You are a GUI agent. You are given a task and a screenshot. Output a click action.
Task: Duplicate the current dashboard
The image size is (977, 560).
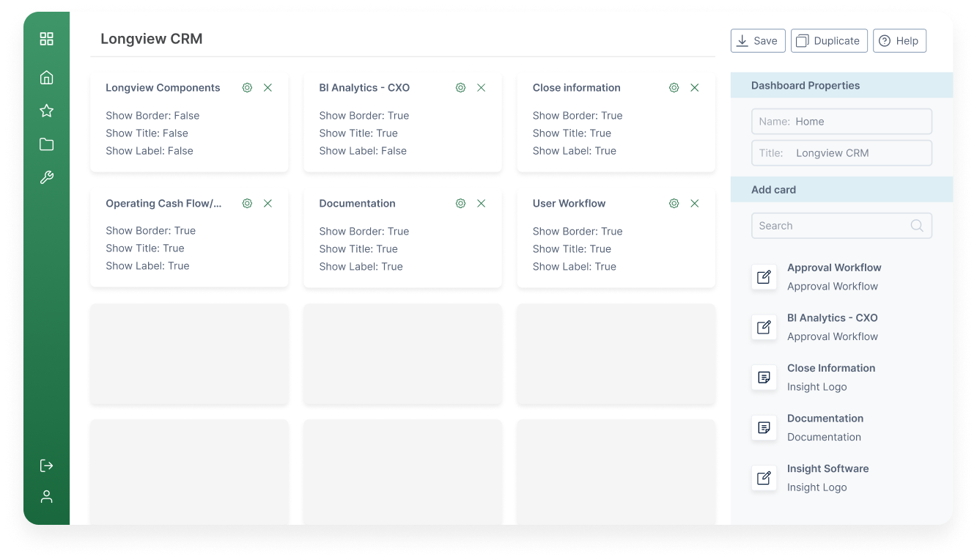click(829, 40)
